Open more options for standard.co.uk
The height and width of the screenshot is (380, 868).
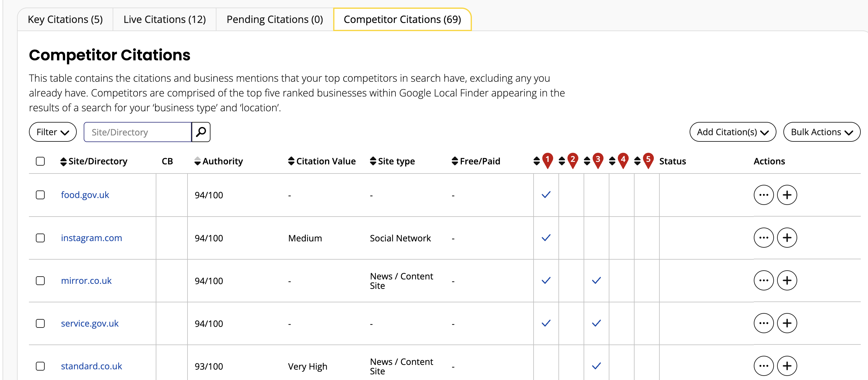[x=763, y=366]
